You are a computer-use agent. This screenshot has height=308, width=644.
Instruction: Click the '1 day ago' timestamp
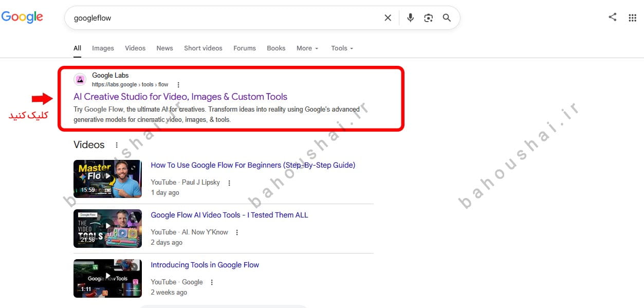point(165,193)
